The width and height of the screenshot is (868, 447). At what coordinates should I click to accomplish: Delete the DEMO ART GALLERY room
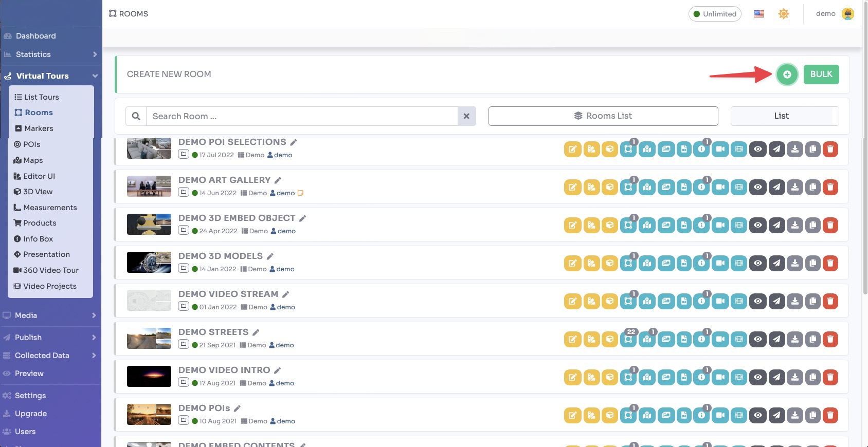pyautogui.click(x=830, y=188)
